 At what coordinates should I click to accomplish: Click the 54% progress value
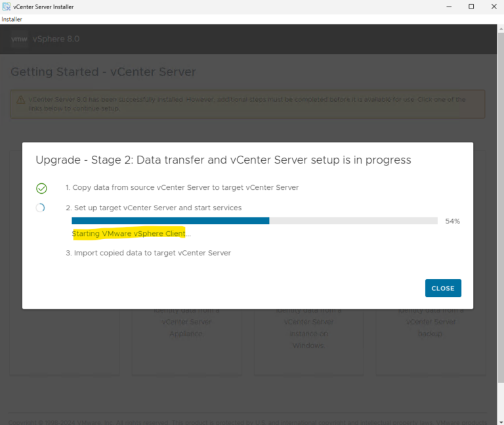click(x=452, y=221)
